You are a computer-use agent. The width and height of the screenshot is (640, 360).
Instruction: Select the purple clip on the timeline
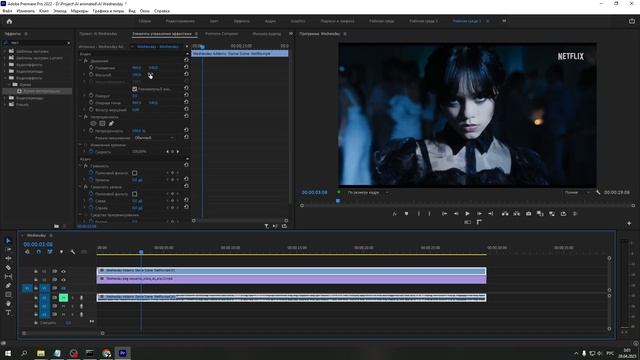(x=291, y=279)
